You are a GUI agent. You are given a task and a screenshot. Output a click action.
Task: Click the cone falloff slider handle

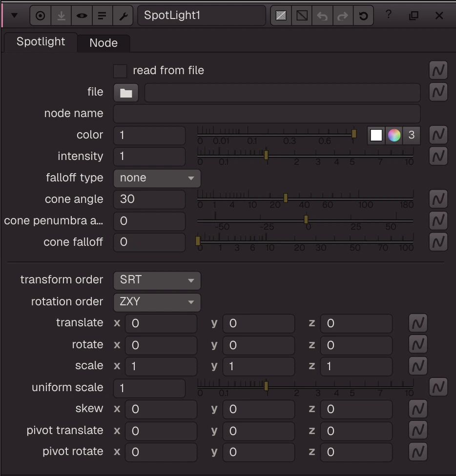pyautogui.click(x=198, y=241)
